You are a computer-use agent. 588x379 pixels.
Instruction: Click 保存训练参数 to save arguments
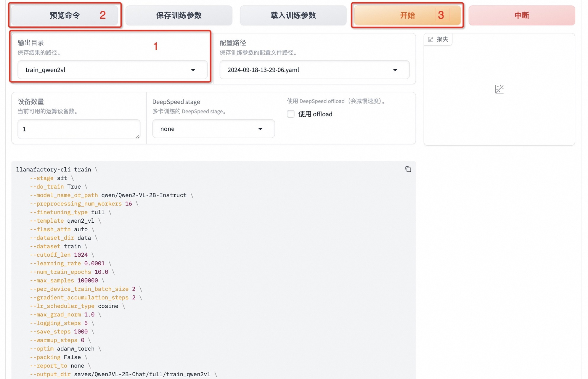click(x=179, y=15)
